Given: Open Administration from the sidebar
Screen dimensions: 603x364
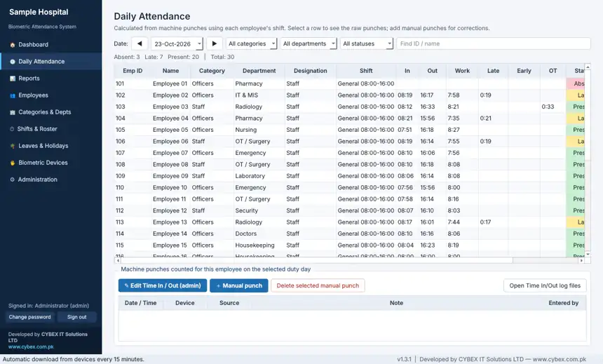Looking at the screenshot, I should tap(50, 180).
